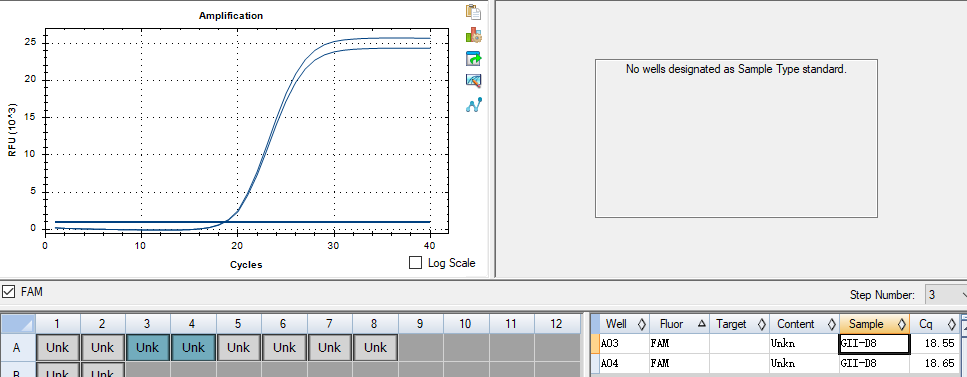
Task: Select plate column 2 header
Action: point(102,324)
